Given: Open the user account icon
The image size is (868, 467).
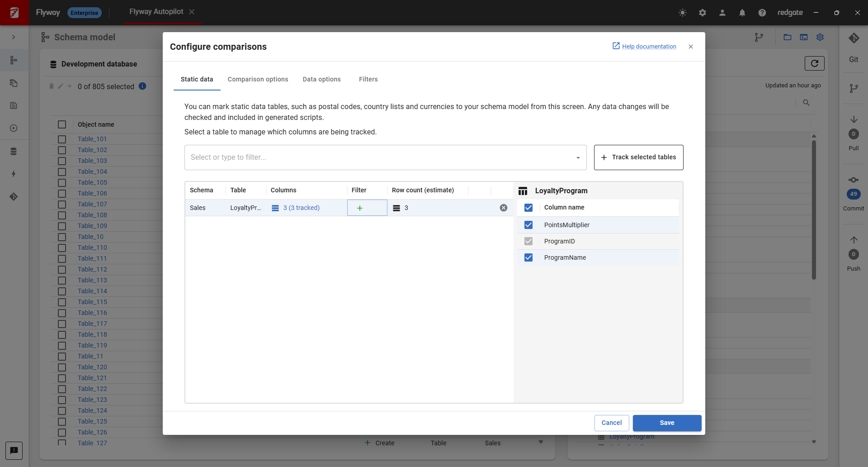Looking at the screenshot, I should [x=722, y=13].
